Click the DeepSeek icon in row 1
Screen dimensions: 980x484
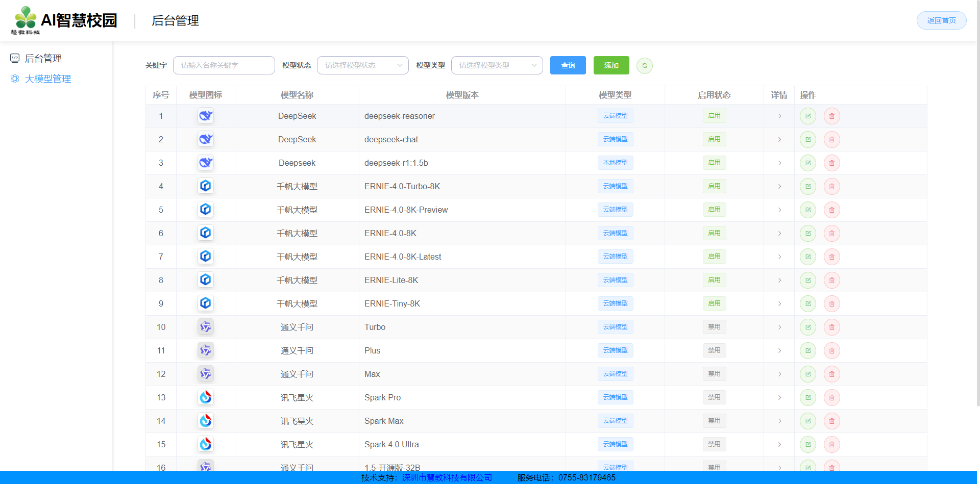206,116
